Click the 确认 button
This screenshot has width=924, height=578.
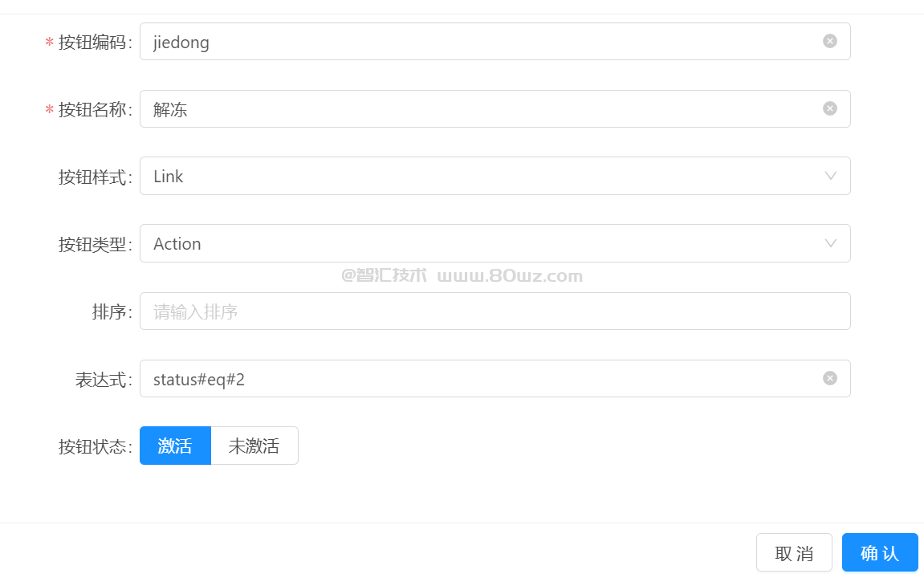pyautogui.click(x=880, y=552)
